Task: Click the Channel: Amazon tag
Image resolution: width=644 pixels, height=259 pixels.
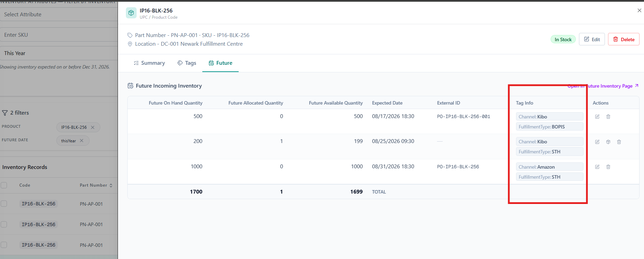Action: 550,167
